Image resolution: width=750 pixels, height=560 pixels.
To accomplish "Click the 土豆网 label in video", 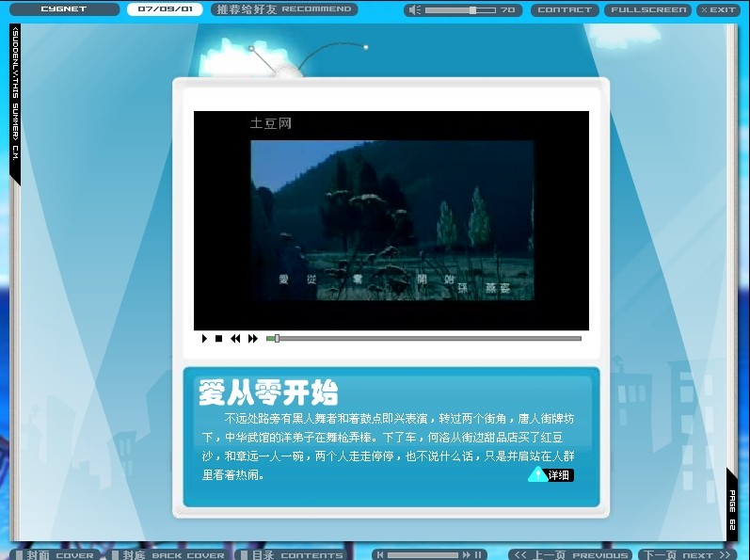I will pyautogui.click(x=271, y=123).
